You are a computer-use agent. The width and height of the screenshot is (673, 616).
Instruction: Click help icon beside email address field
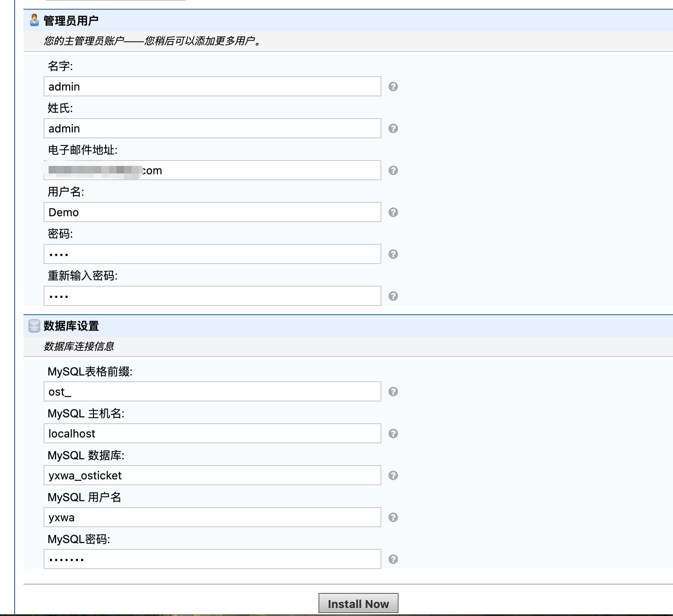(x=393, y=171)
